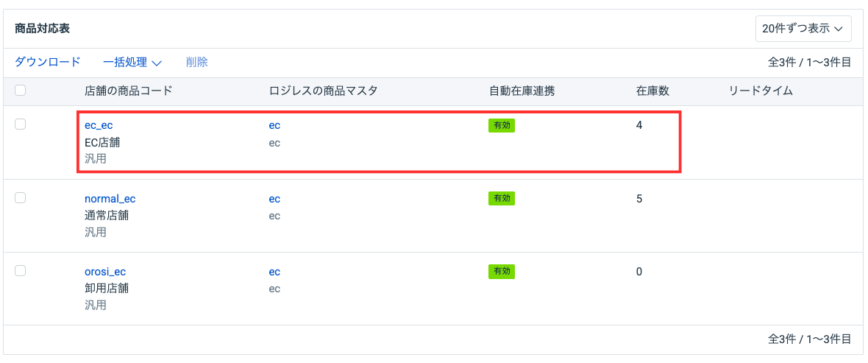Click the 有効 badge in ec_ec row

(x=502, y=125)
